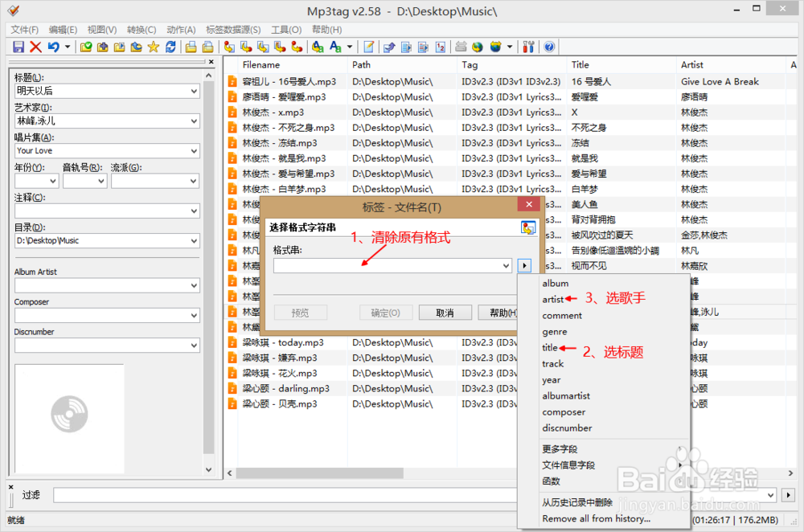Image resolution: width=804 pixels, height=532 pixels.
Task: Choose album from the placeholder menu
Action: point(556,284)
